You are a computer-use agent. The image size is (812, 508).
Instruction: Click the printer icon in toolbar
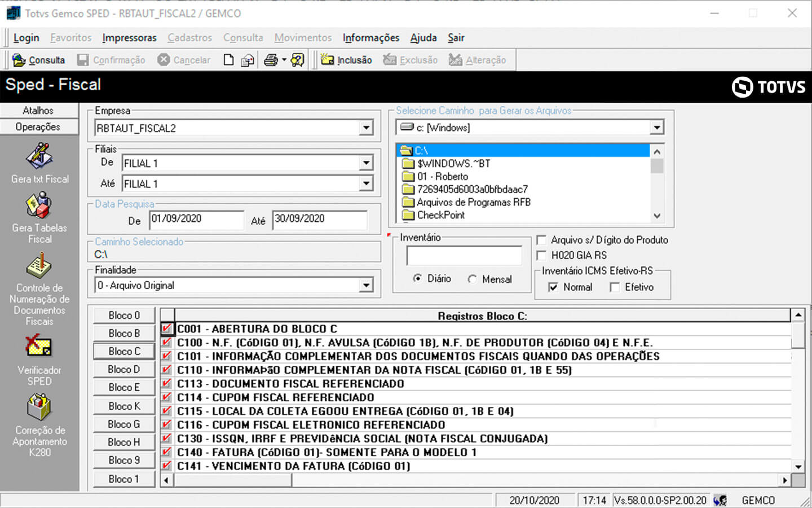(x=271, y=60)
